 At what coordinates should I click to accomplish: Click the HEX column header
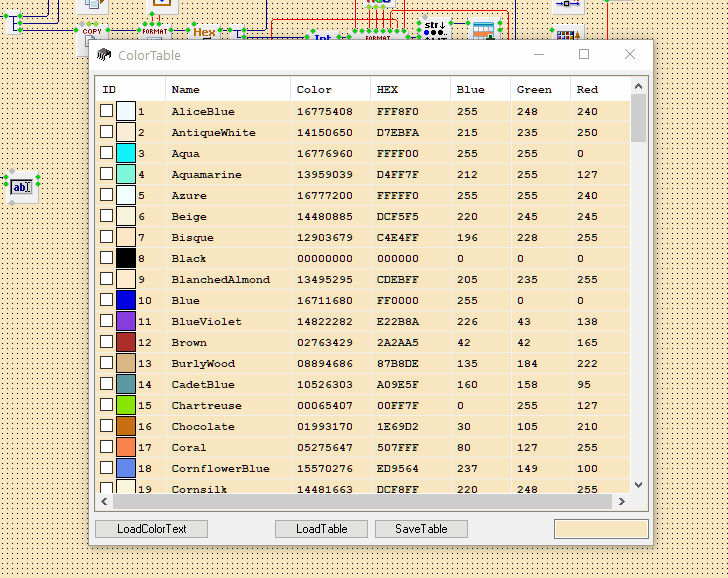(x=387, y=90)
